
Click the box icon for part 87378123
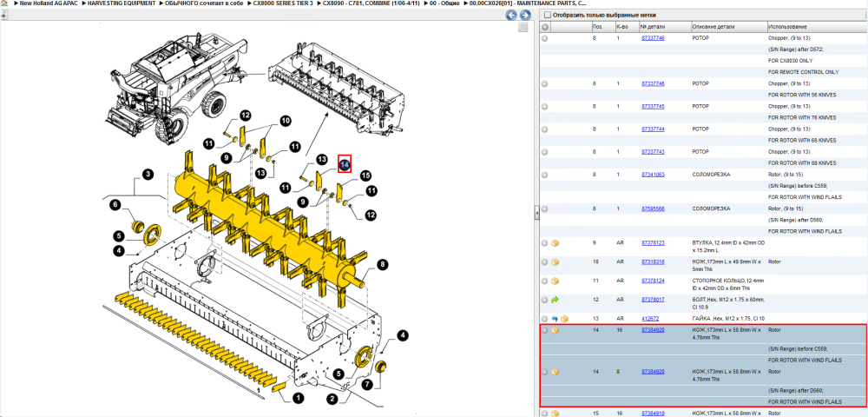coord(556,243)
